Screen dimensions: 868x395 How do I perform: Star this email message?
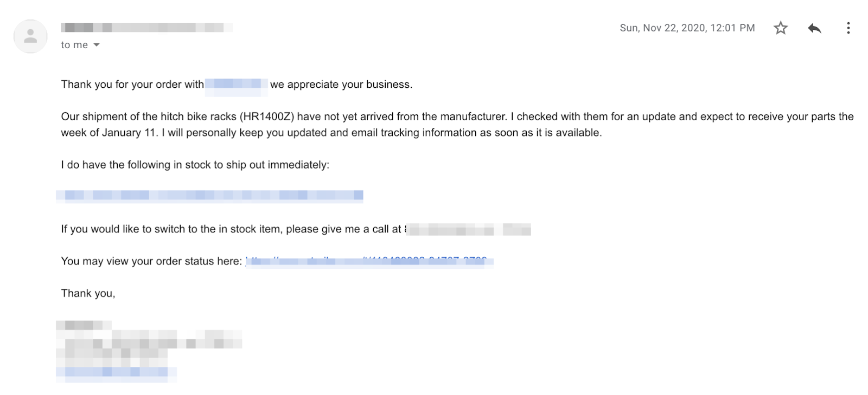[x=780, y=28]
